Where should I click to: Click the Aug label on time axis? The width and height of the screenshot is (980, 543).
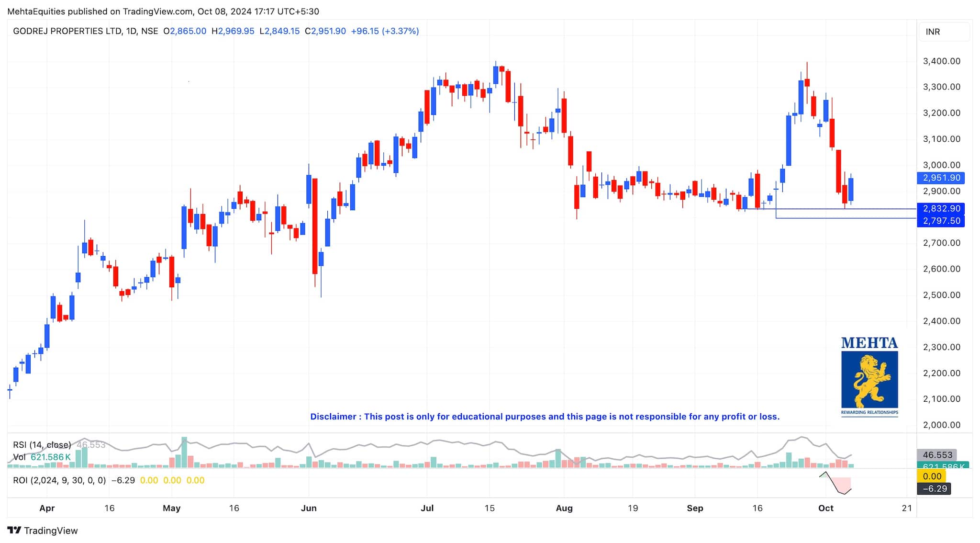point(564,509)
